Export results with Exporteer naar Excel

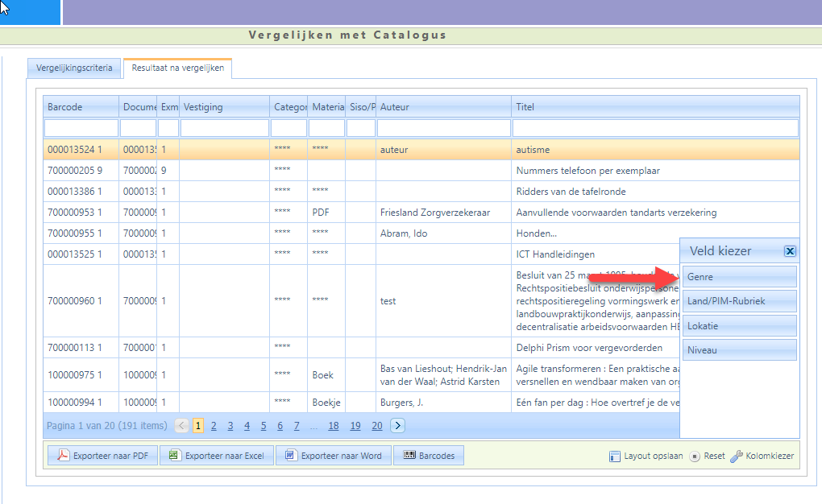[x=216, y=456]
